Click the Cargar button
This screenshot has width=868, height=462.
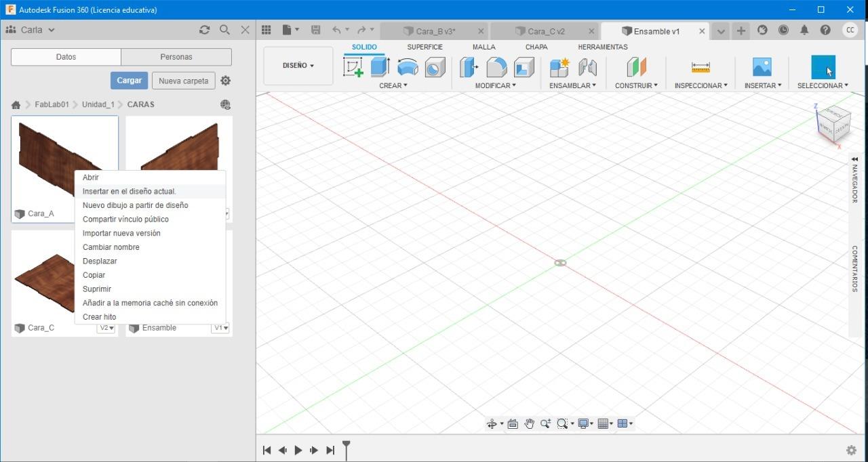pyautogui.click(x=129, y=81)
